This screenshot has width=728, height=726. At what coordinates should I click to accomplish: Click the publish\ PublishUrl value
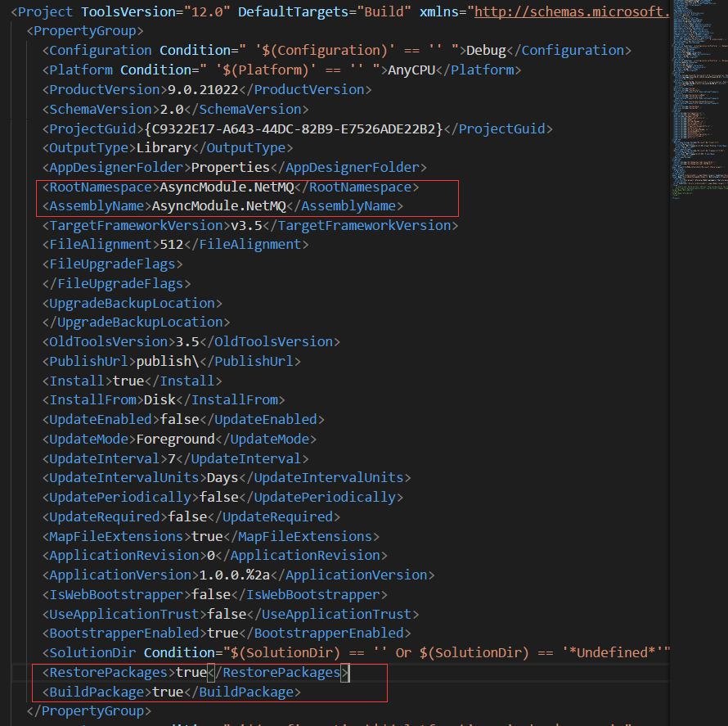168,362
